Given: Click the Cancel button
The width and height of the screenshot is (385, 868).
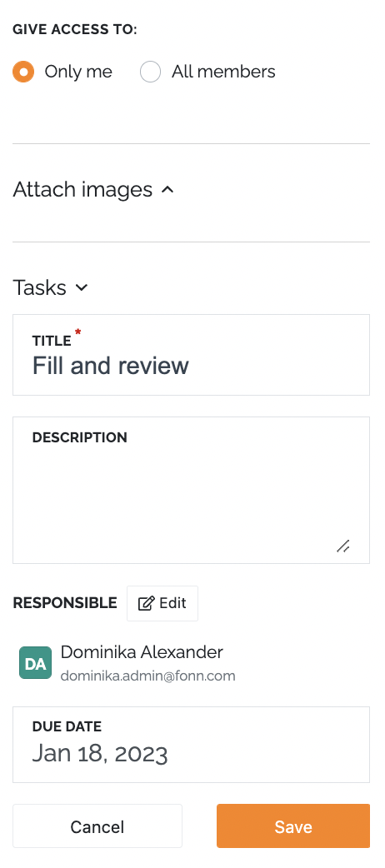Looking at the screenshot, I should (97, 826).
